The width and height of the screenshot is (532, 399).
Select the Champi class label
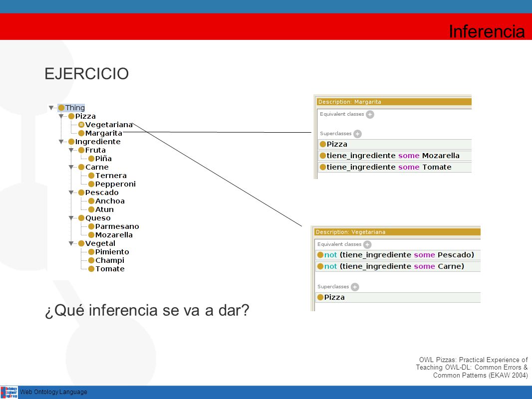point(110,260)
